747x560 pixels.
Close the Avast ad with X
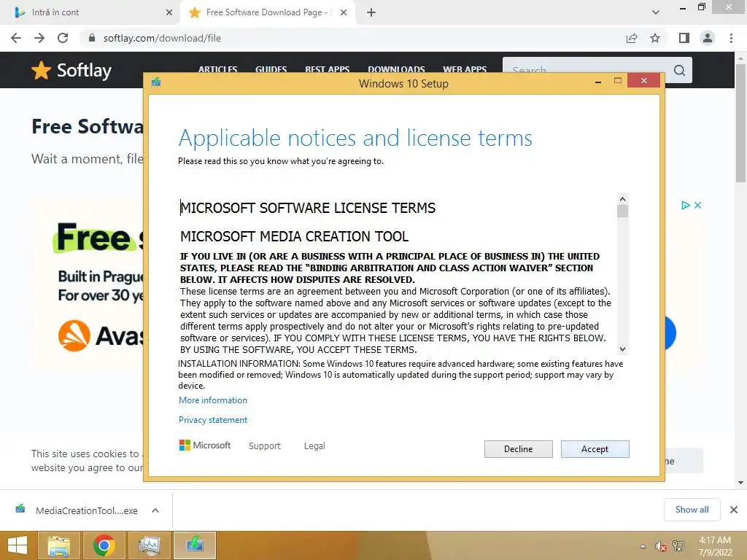(x=698, y=205)
